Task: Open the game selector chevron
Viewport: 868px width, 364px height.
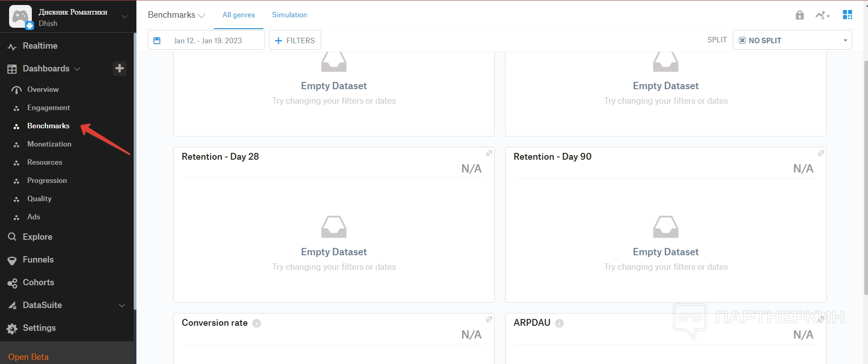Action: pyautogui.click(x=124, y=17)
